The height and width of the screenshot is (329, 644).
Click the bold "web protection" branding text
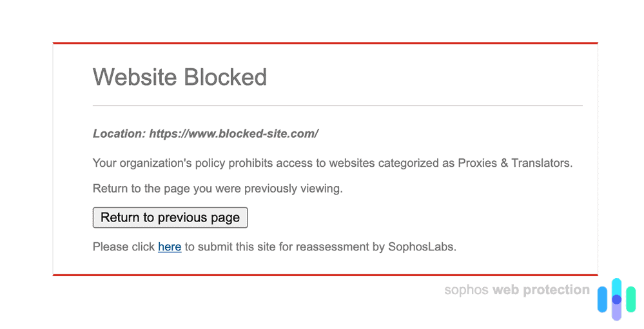(x=541, y=290)
